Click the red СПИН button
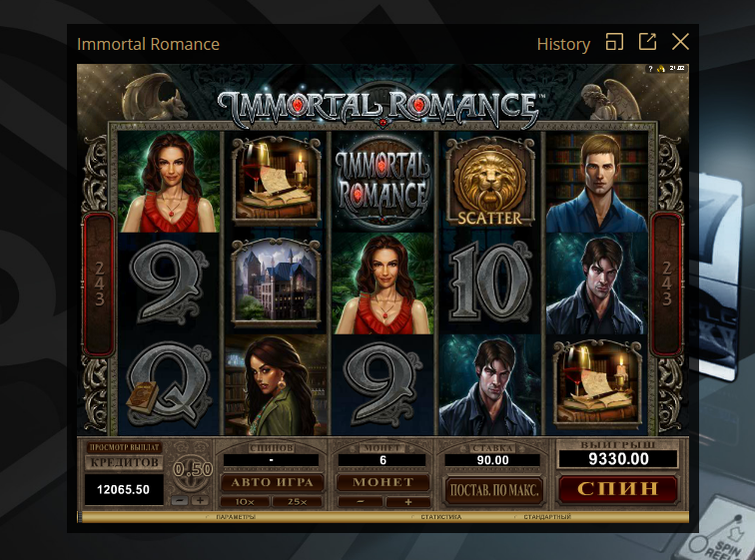The image size is (755, 560). (x=618, y=489)
